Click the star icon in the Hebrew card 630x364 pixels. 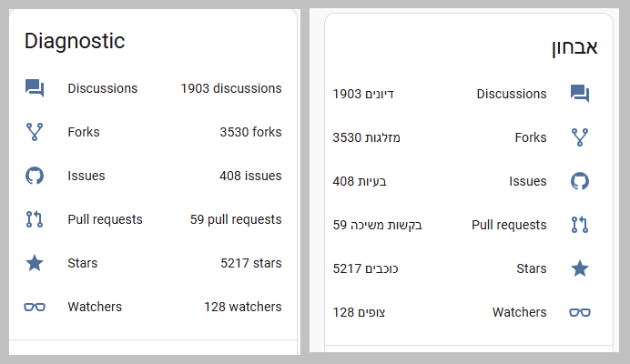pyautogui.click(x=580, y=268)
